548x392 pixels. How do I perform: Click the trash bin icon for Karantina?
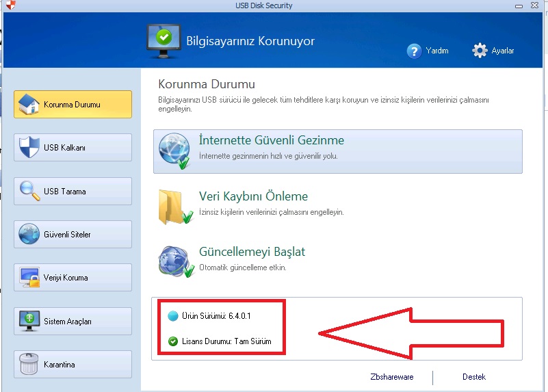(x=29, y=364)
